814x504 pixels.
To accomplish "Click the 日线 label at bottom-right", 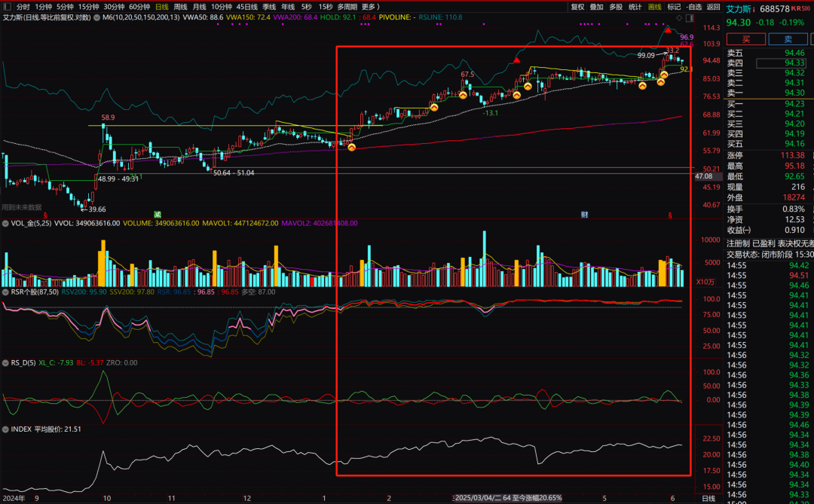I will pos(708,498).
